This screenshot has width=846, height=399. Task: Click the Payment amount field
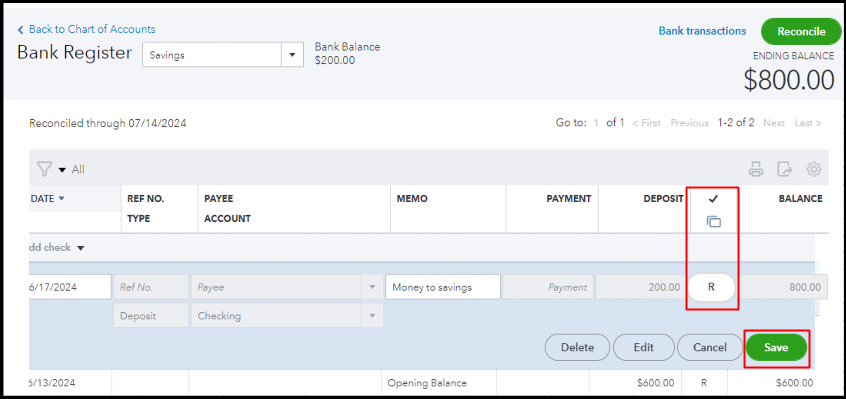click(548, 287)
